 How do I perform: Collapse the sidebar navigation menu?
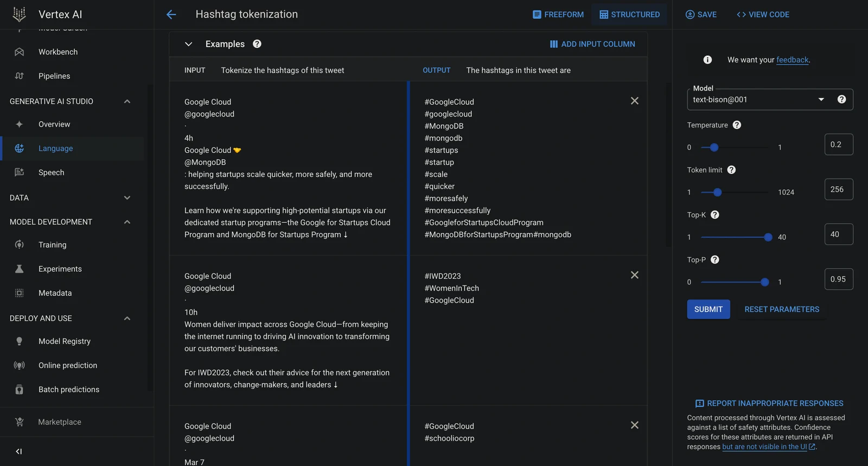pyautogui.click(x=19, y=451)
